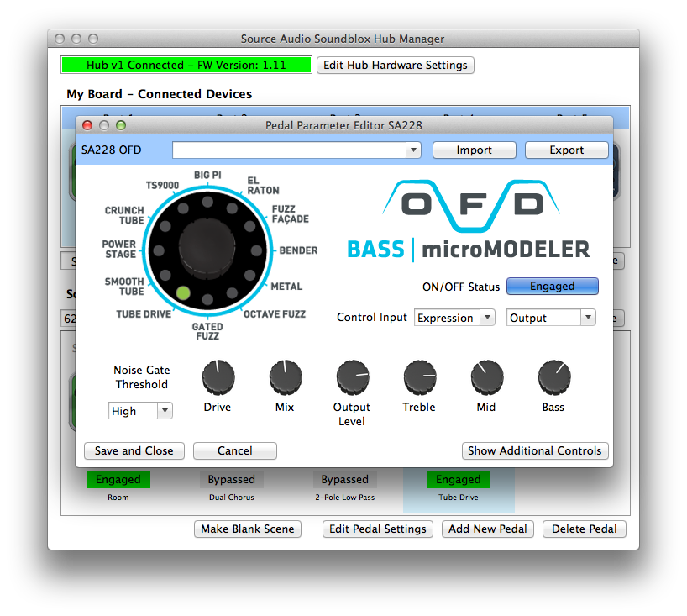
Task: Click Add New Pedal button
Action: (488, 529)
